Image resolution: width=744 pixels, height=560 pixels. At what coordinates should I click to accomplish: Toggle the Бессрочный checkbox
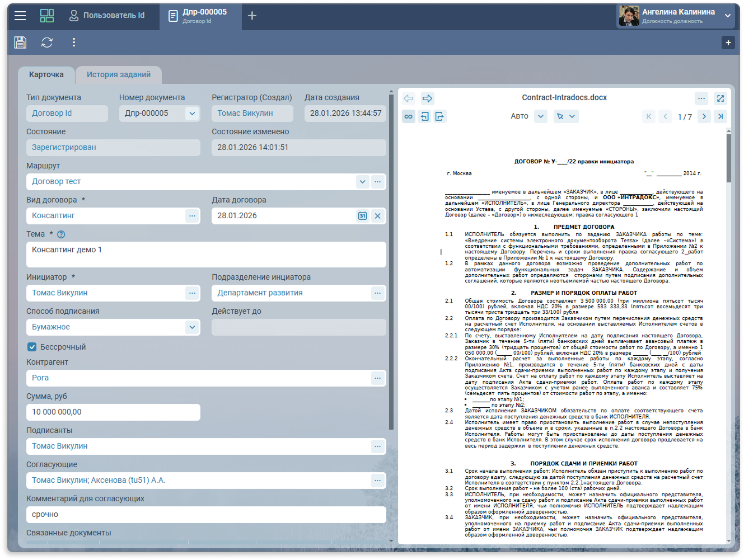[32, 347]
